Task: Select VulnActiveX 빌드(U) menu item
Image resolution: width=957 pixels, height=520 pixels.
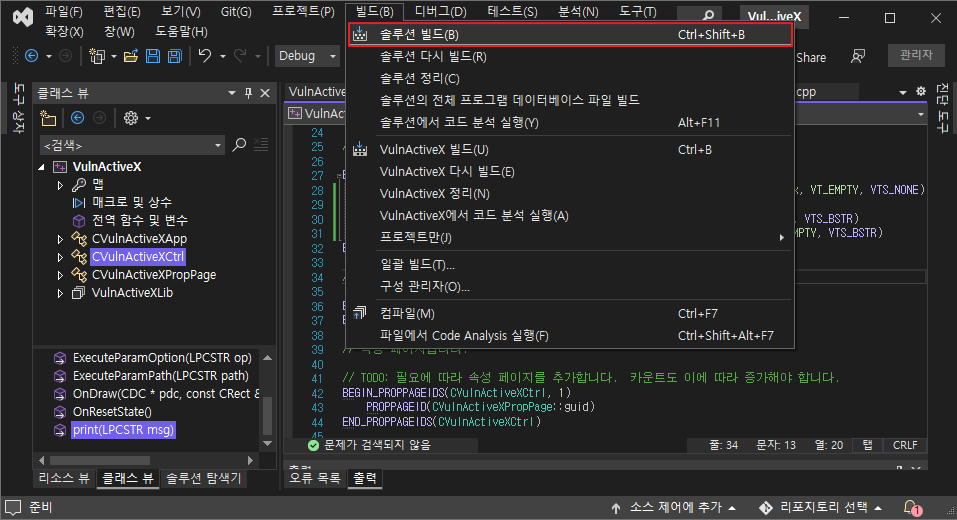Action: [x=570, y=150]
